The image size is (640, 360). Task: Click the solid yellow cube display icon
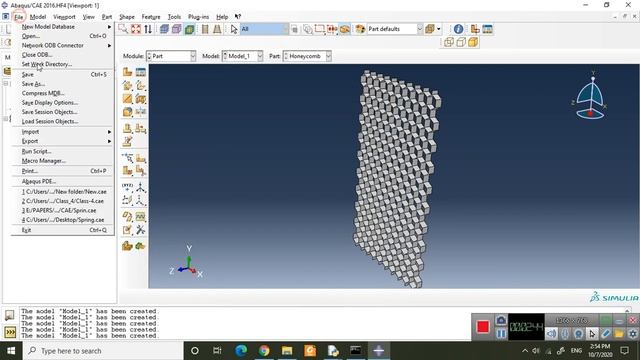(x=473, y=42)
